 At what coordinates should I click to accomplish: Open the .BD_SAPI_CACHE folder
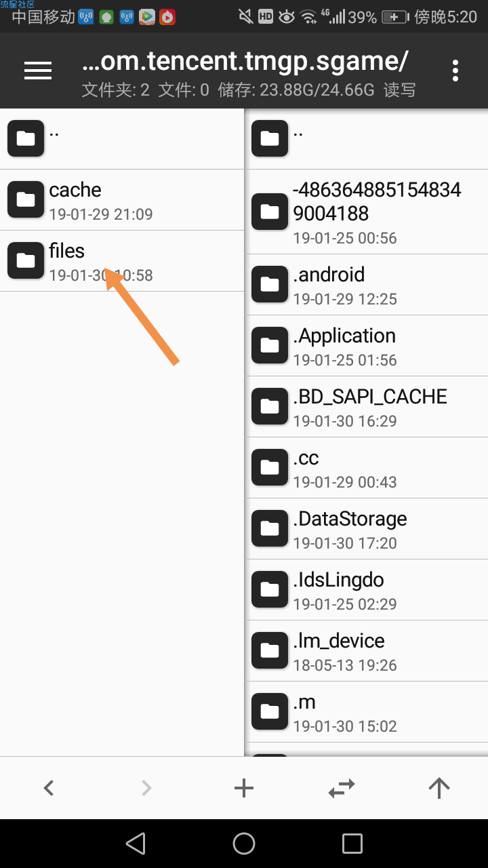coord(367,407)
